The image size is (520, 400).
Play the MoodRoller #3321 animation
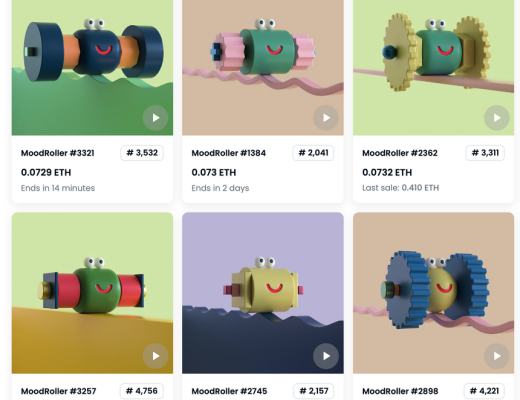point(155,118)
